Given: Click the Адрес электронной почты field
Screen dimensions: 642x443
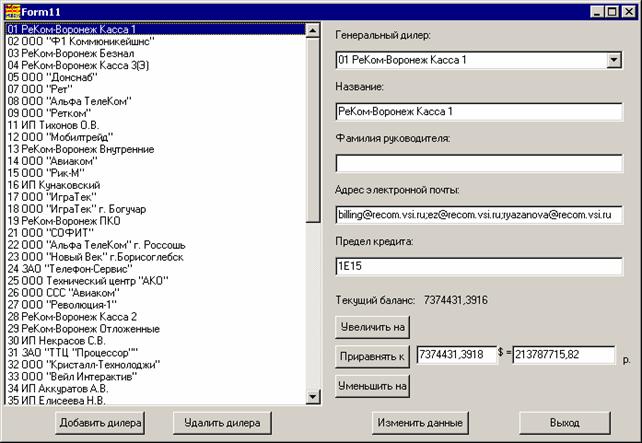Looking at the screenshot, I should [x=479, y=215].
